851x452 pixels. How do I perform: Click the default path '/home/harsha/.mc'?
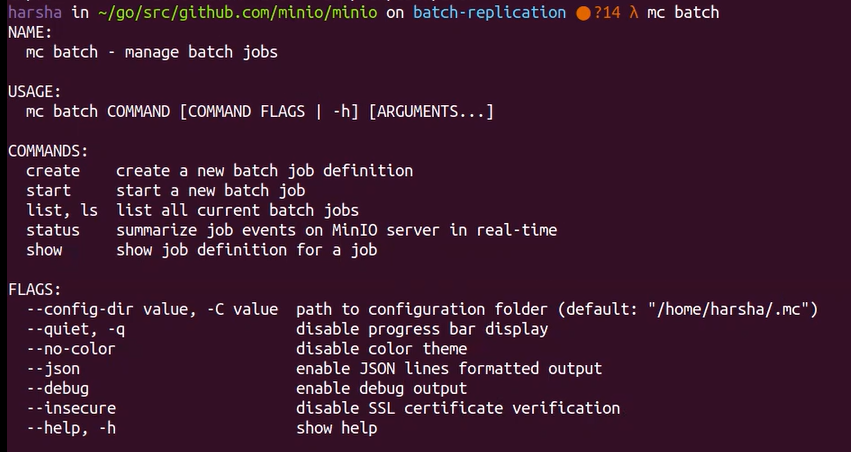(x=729, y=309)
